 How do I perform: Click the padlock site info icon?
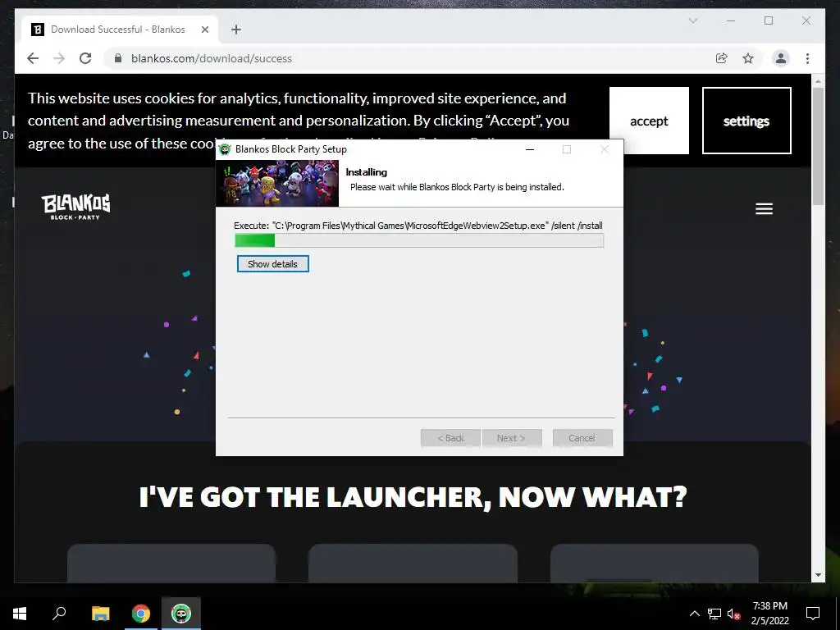point(118,58)
